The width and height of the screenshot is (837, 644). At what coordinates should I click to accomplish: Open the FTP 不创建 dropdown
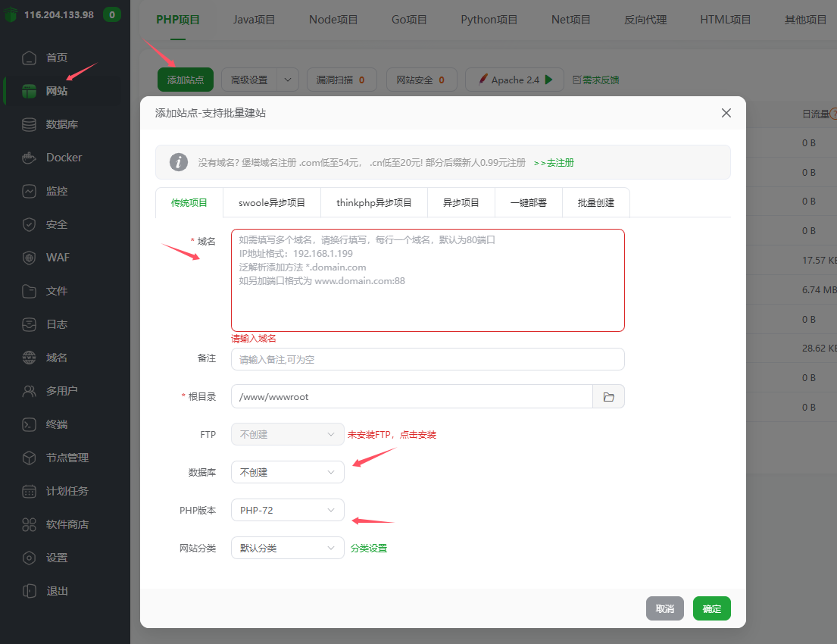click(287, 433)
